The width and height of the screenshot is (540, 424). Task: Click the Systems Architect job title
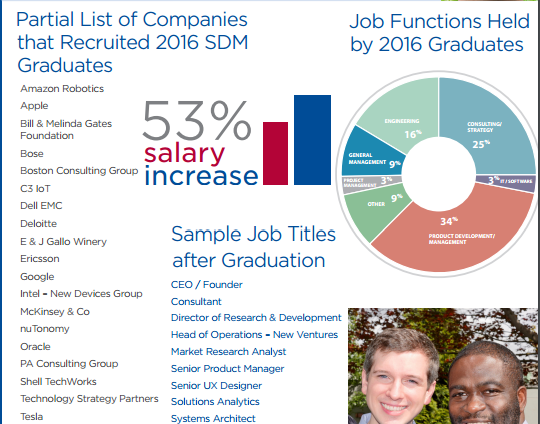pos(213,418)
